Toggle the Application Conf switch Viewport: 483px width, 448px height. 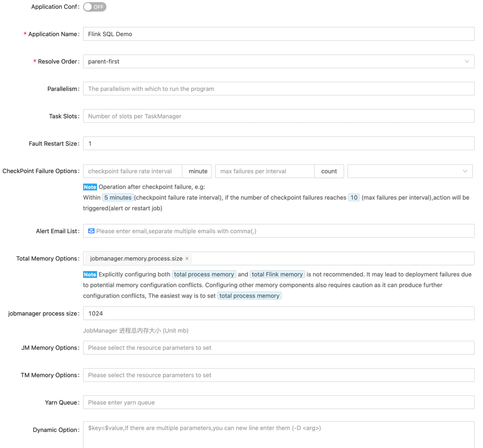[x=95, y=7]
